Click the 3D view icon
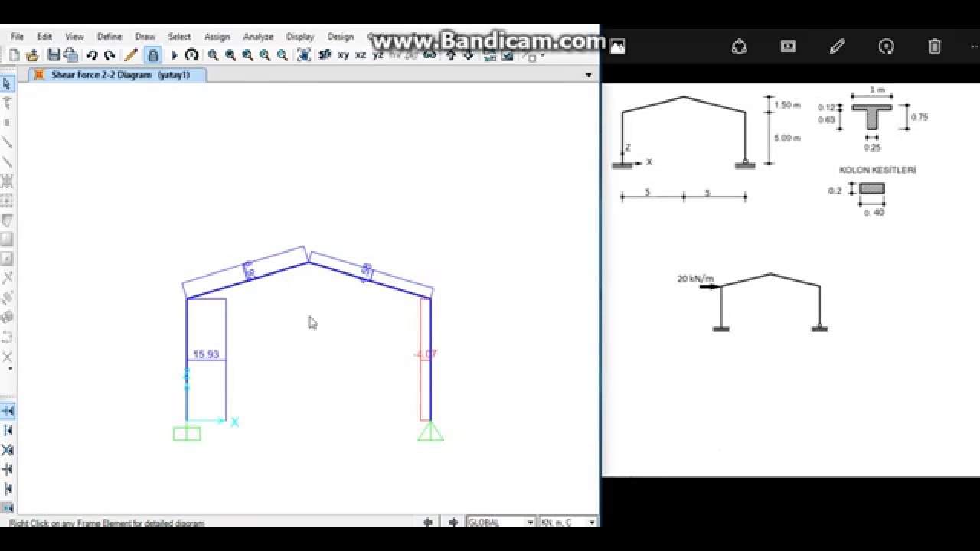Image resolution: width=980 pixels, height=551 pixels. click(x=325, y=55)
